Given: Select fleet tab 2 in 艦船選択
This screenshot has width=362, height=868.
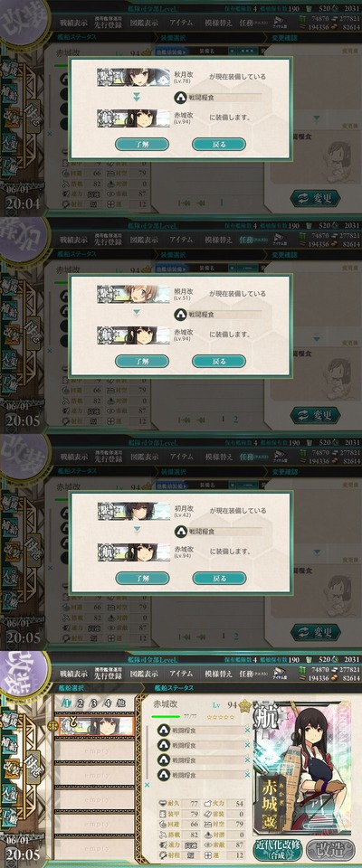Looking at the screenshot, I should point(80,704).
